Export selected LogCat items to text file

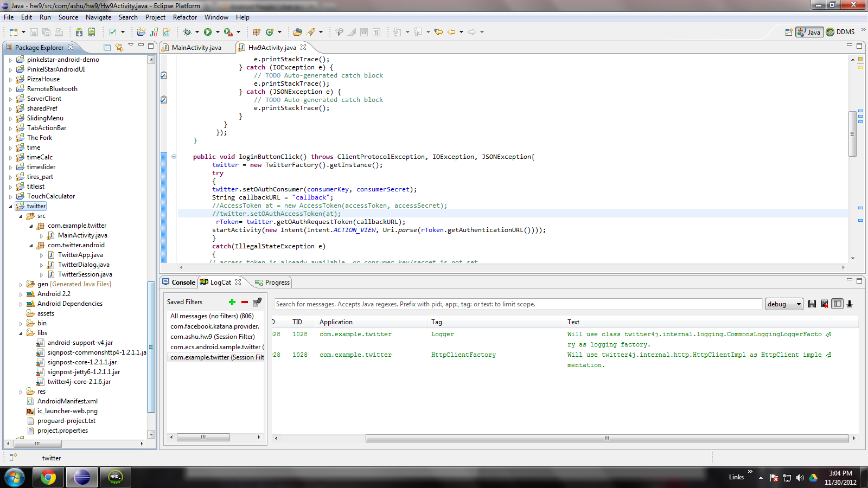[x=812, y=304]
